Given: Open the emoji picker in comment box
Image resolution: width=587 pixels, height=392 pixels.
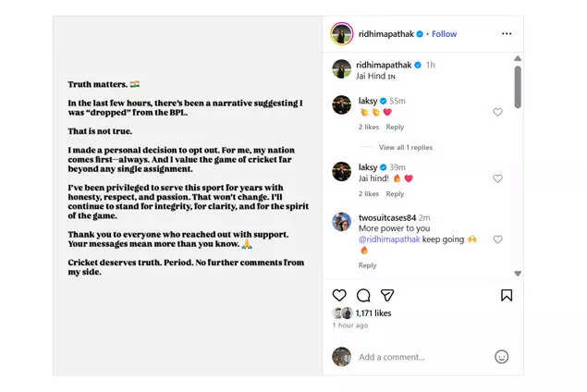Looking at the screenshot, I should [x=501, y=357].
